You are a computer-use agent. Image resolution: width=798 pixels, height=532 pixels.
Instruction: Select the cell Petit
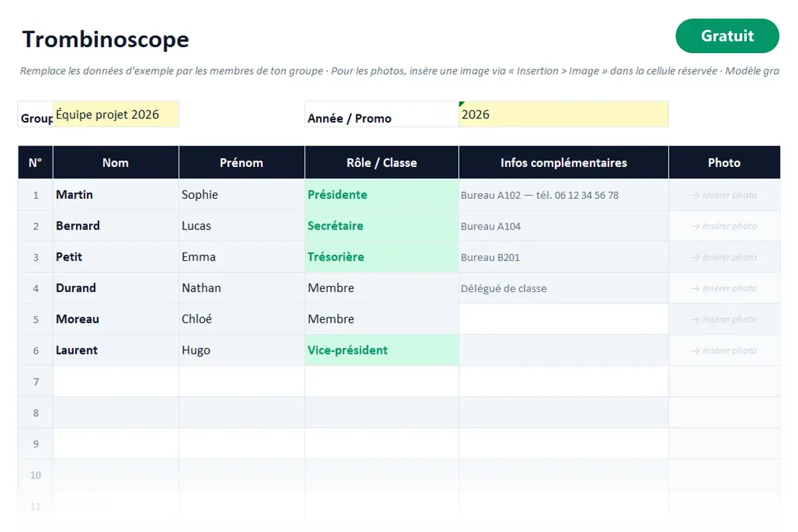(116, 257)
